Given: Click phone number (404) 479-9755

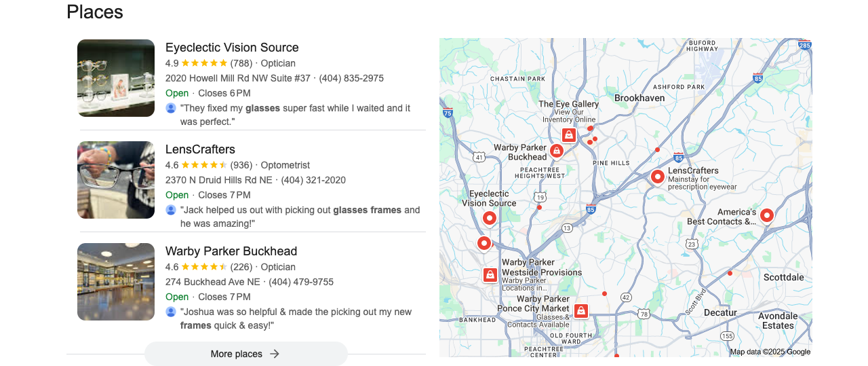Looking at the screenshot, I should tap(301, 282).
